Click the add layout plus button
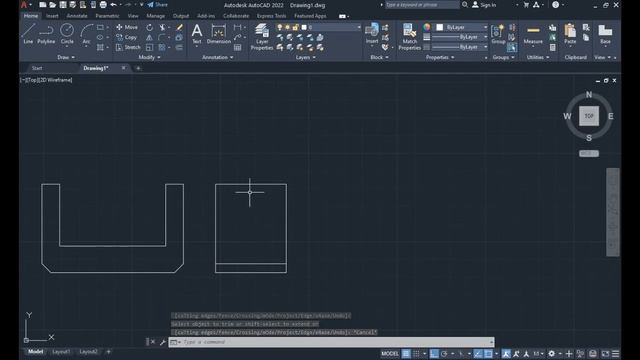 109,351
